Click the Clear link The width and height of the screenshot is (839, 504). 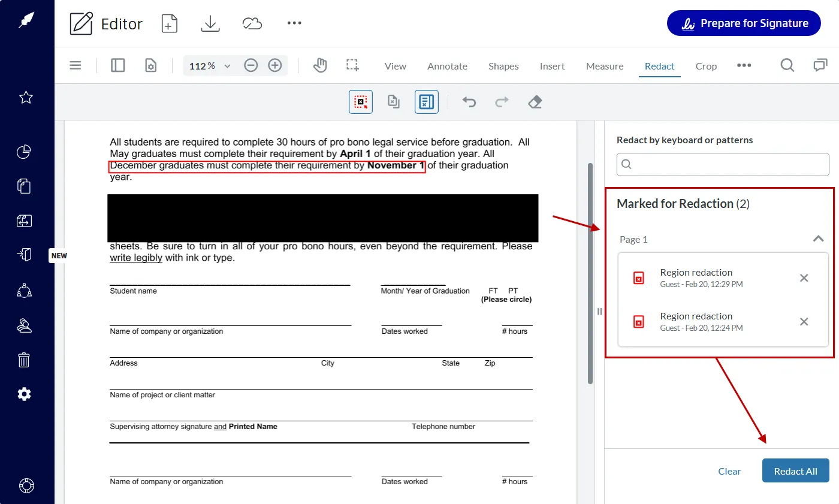pyautogui.click(x=729, y=471)
